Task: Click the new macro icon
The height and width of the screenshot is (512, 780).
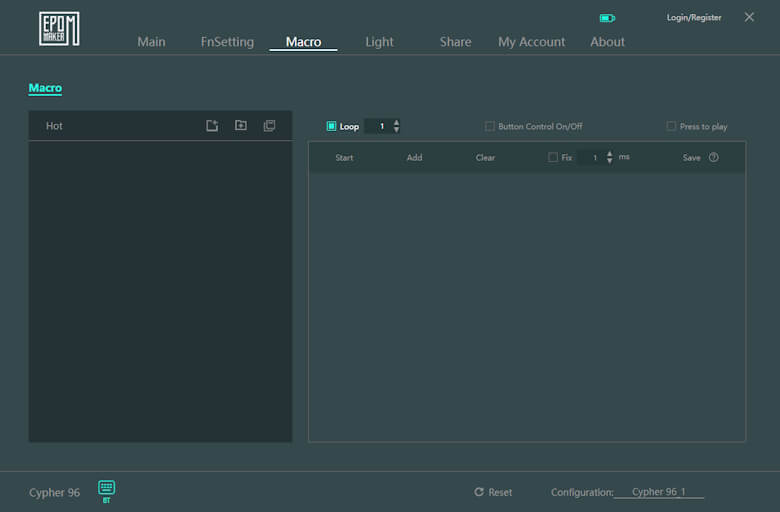Action: (x=212, y=126)
